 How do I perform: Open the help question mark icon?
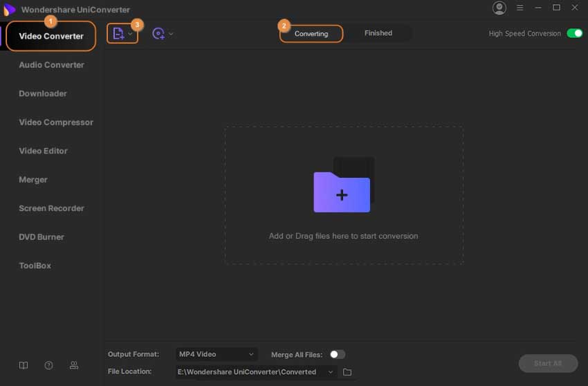[x=48, y=365]
